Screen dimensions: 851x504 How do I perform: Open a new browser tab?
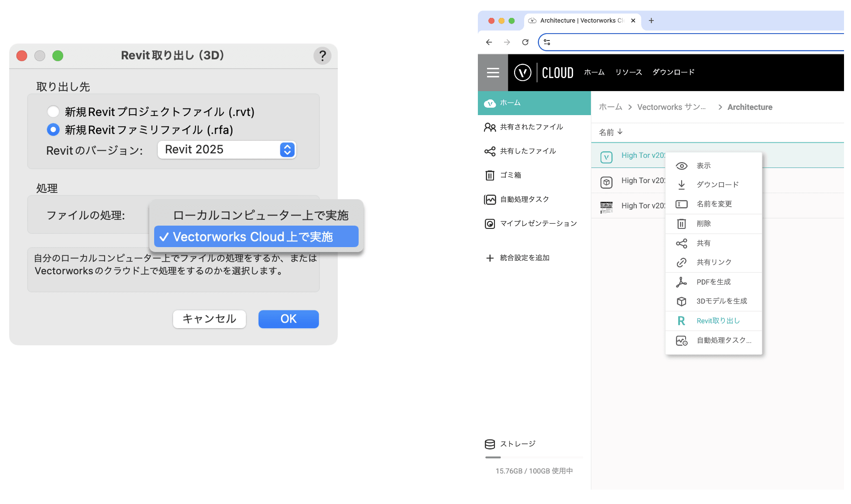coord(651,20)
